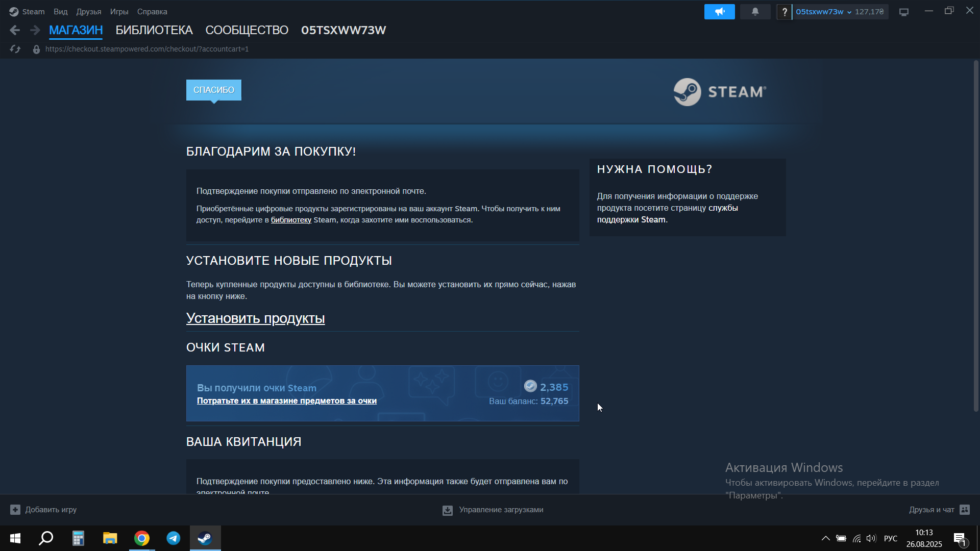Click the БЛАГОДАРИМ ЗА ПОКУПКУ! heading
Image resolution: width=980 pixels, height=551 pixels.
click(x=271, y=152)
